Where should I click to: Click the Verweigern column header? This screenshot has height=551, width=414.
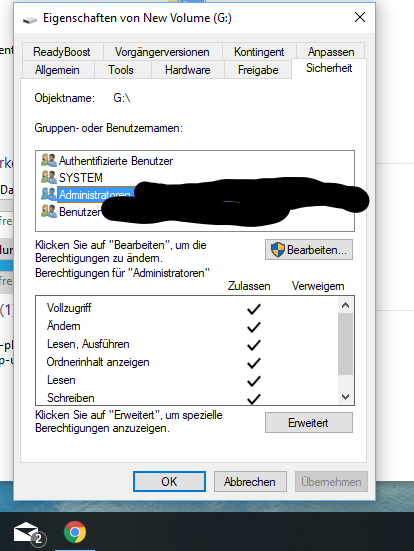318,286
